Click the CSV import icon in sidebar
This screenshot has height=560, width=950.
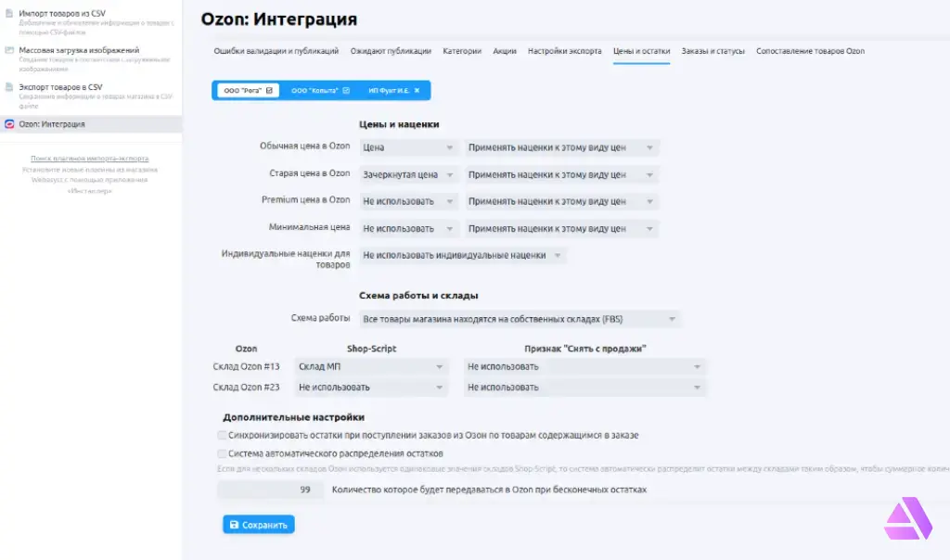pos(9,14)
